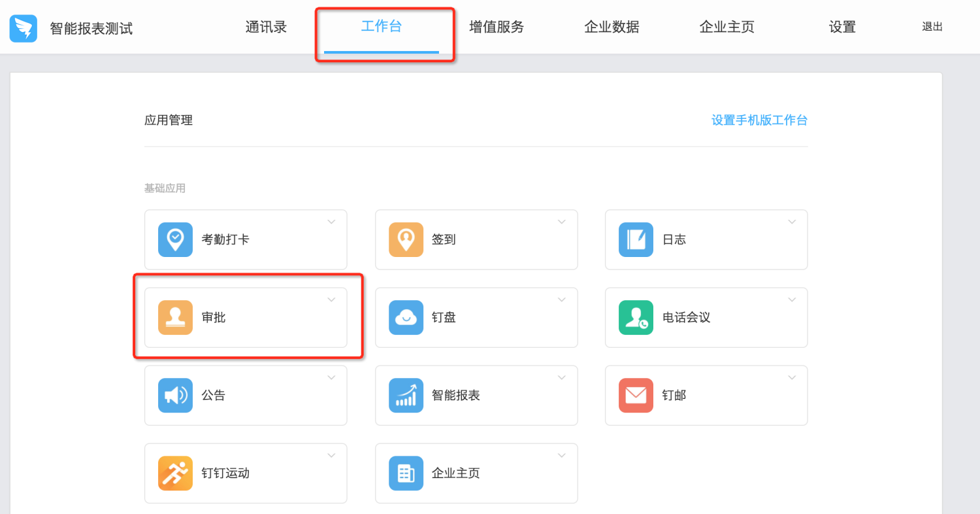Expand the 电话会议 card chevron
Screen dimensions: 980x514
tap(792, 300)
